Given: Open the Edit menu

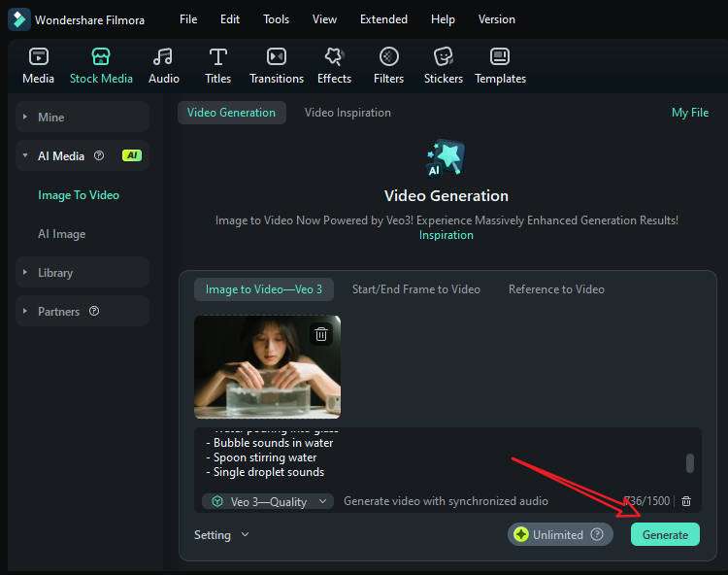Looking at the screenshot, I should point(230,19).
